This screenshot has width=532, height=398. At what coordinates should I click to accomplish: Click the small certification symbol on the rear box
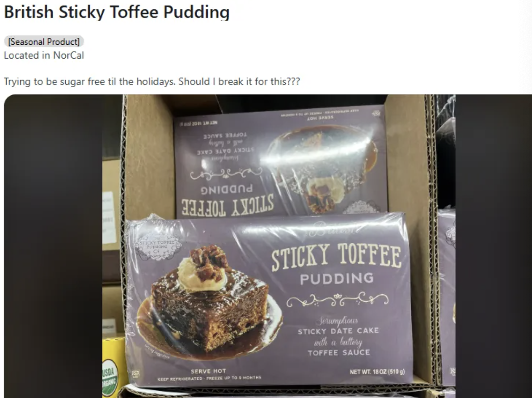pos(376,114)
